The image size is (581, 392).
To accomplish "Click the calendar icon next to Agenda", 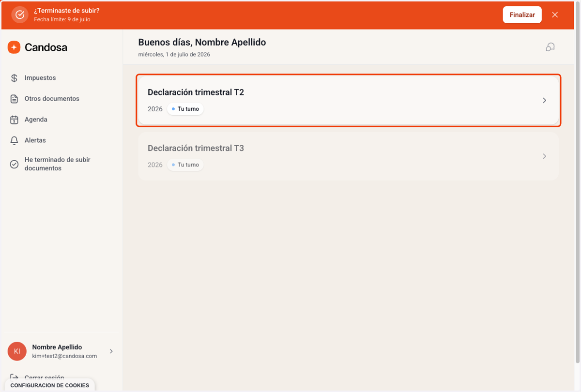I will 15,120.
